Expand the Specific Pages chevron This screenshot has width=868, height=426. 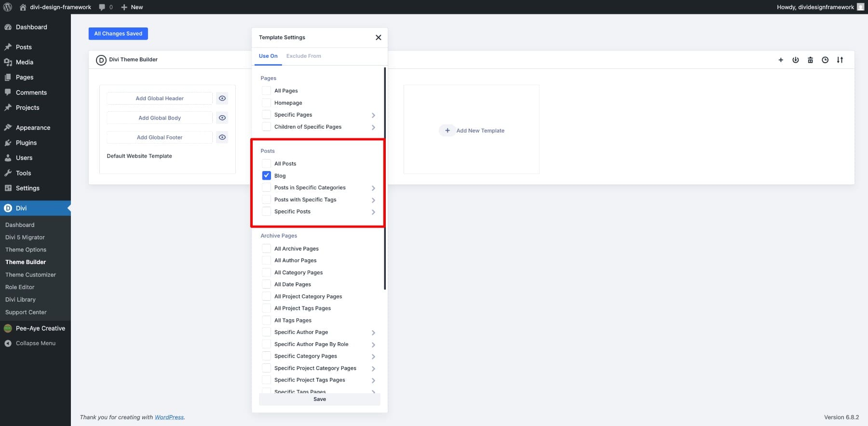[373, 115]
